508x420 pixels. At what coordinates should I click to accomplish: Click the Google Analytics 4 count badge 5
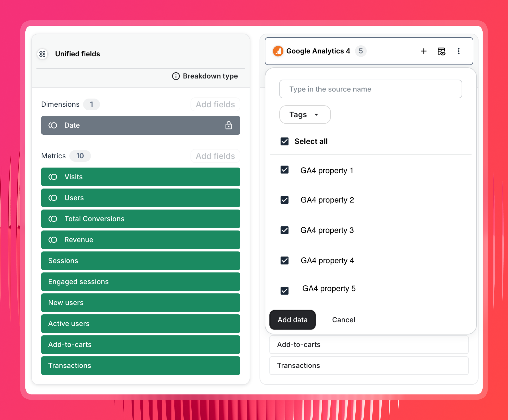tap(361, 51)
